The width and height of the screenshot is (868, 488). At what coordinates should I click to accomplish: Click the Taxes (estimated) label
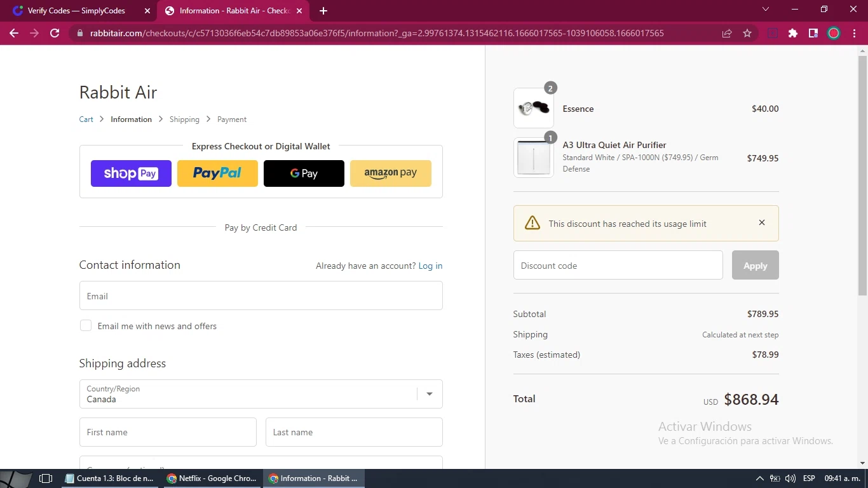coord(546,355)
